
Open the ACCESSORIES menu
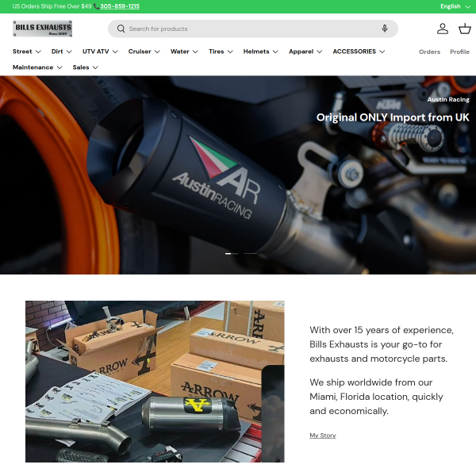pyautogui.click(x=359, y=52)
